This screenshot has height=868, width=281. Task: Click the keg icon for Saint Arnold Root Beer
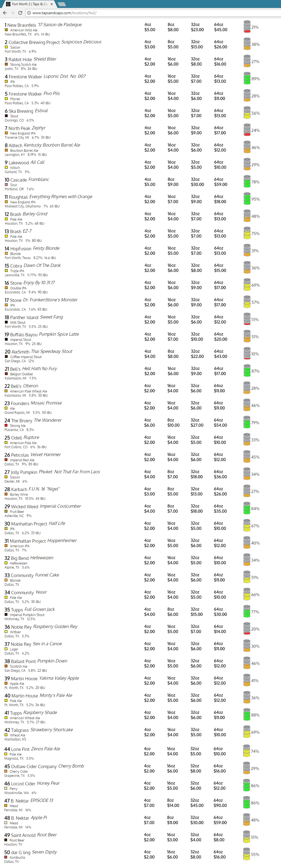247,837
